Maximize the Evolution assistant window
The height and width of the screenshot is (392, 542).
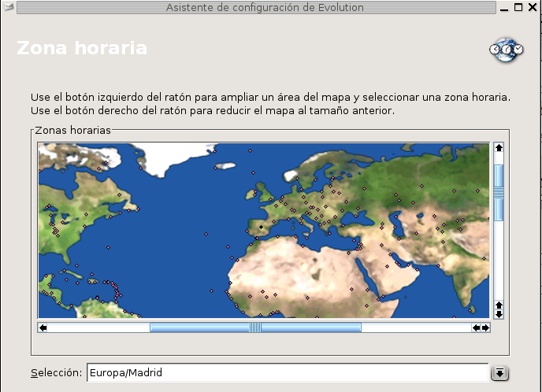coord(518,7)
